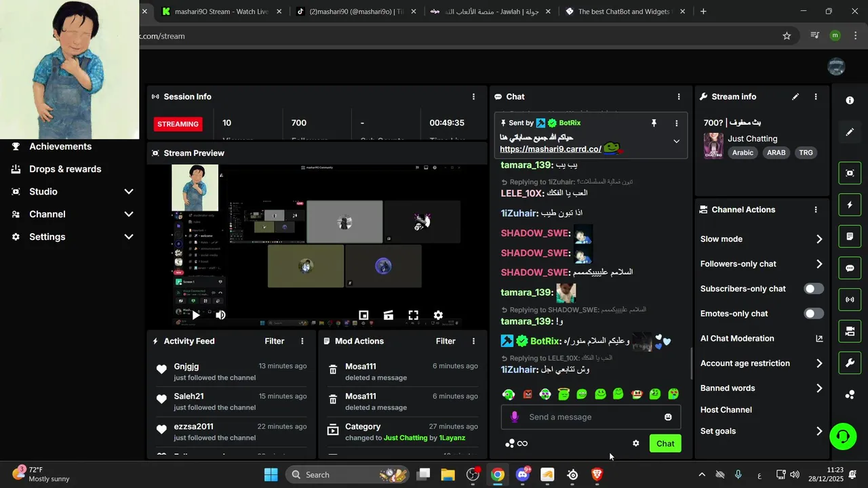Viewport: 868px width, 488px height.
Task: Enable picture-in-picture on stream preview
Action: pyautogui.click(x=363, y=315)
